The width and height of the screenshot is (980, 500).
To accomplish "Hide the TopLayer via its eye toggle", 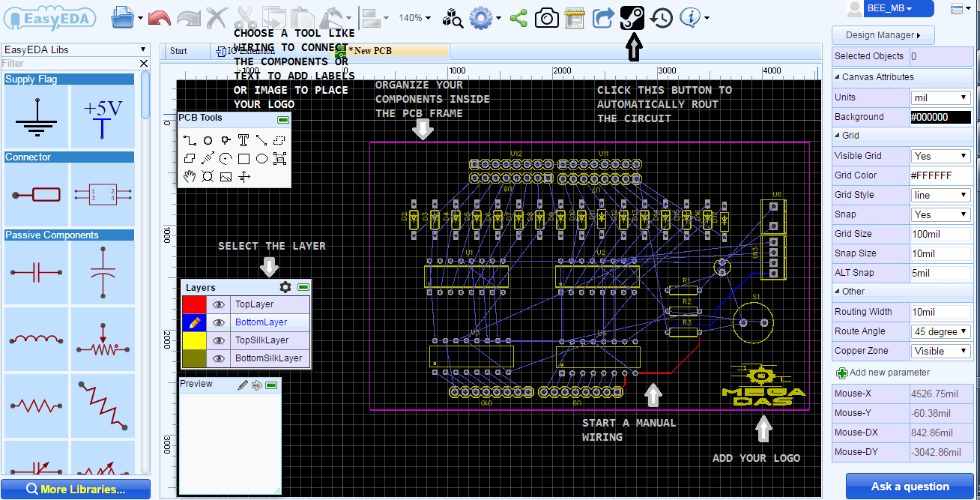I will click(218, 304).
